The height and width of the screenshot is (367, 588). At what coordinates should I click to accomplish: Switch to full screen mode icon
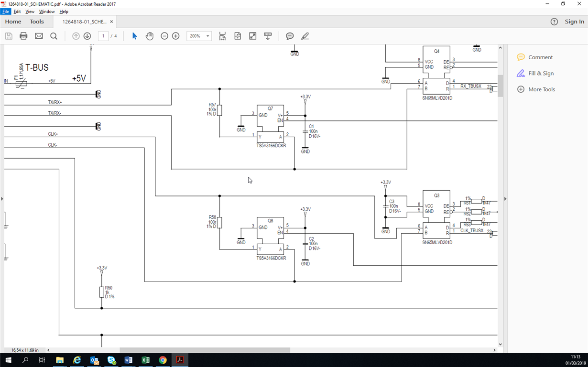pos(253,36)
